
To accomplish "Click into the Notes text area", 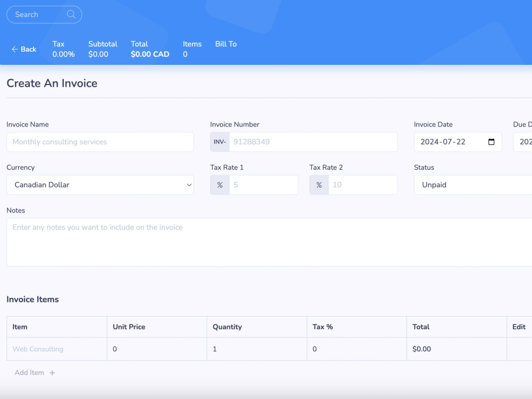I will coord(269,242).
